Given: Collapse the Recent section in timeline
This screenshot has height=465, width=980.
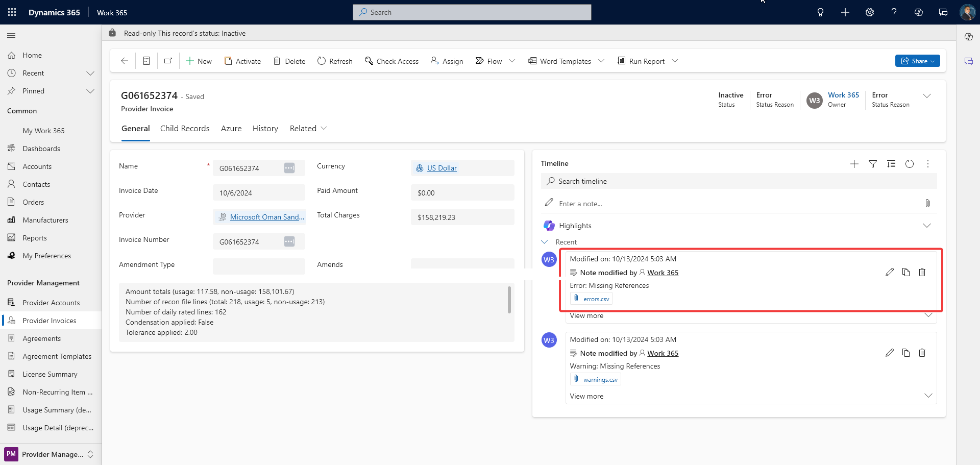Looking at the screenshot, I should click(x=545, y=242).
